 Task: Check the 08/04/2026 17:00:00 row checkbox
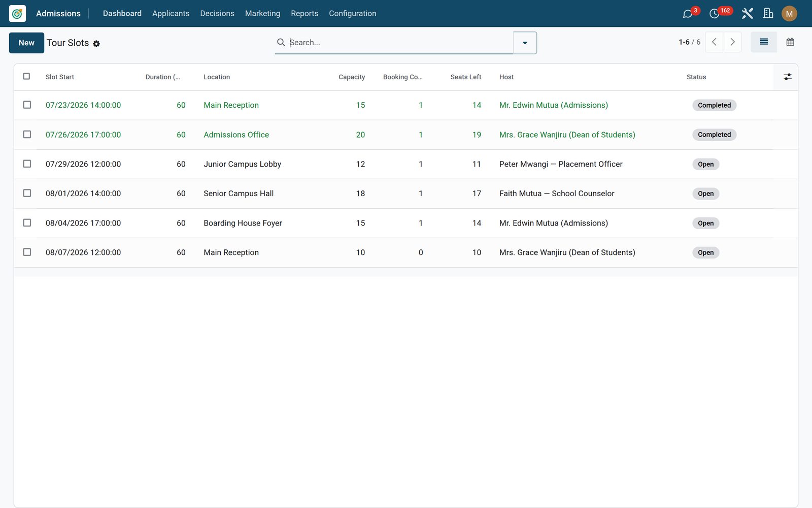click(27, 223)
